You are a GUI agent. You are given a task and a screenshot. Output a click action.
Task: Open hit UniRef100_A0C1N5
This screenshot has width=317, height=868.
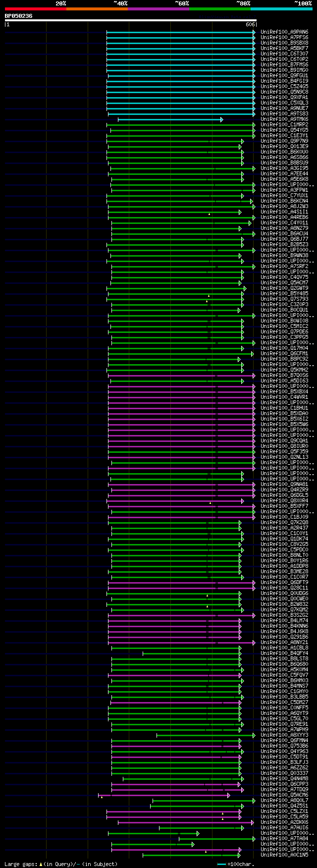click(284, 855)
